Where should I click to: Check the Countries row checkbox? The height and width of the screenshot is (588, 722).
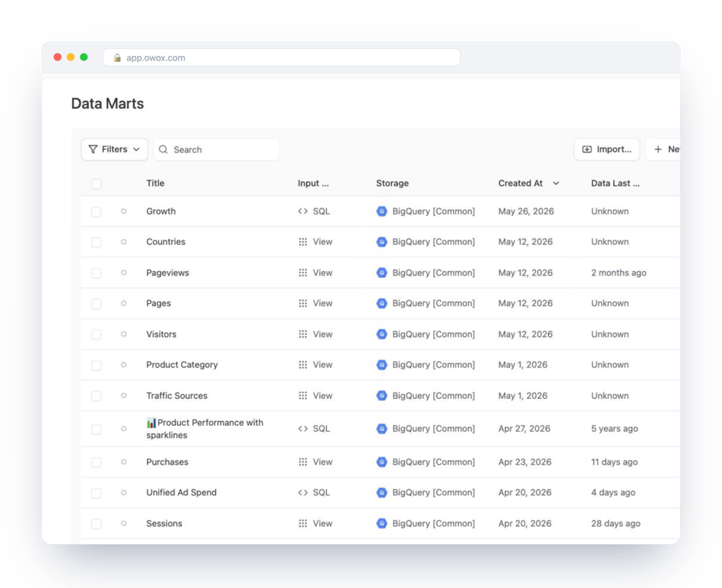pyautogui.click(x=96, y=243)
